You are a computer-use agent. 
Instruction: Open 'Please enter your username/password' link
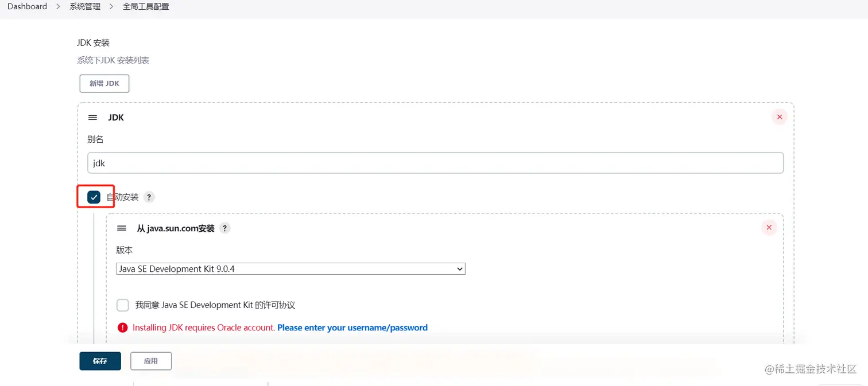pos(352,327)
